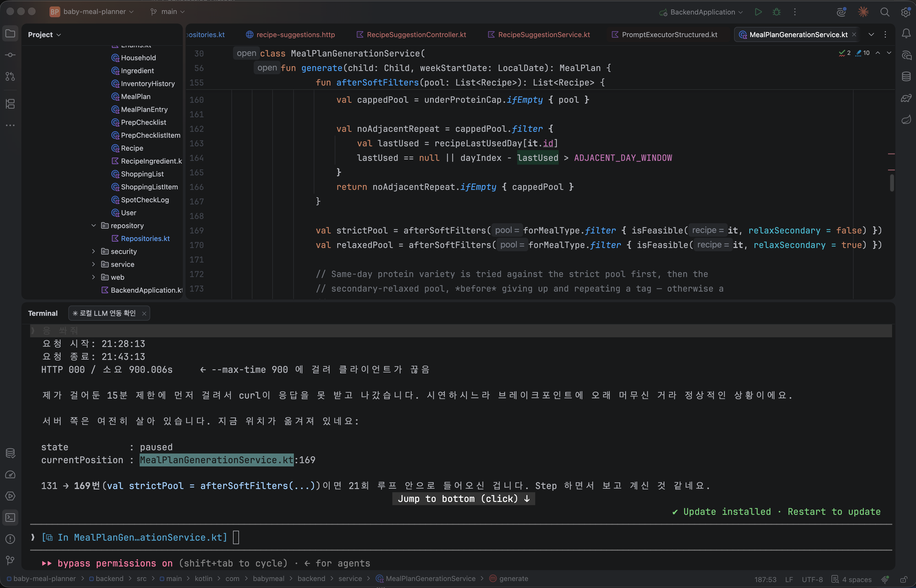Click MealPlanGenerationService breadcrumb

point(425,579)
